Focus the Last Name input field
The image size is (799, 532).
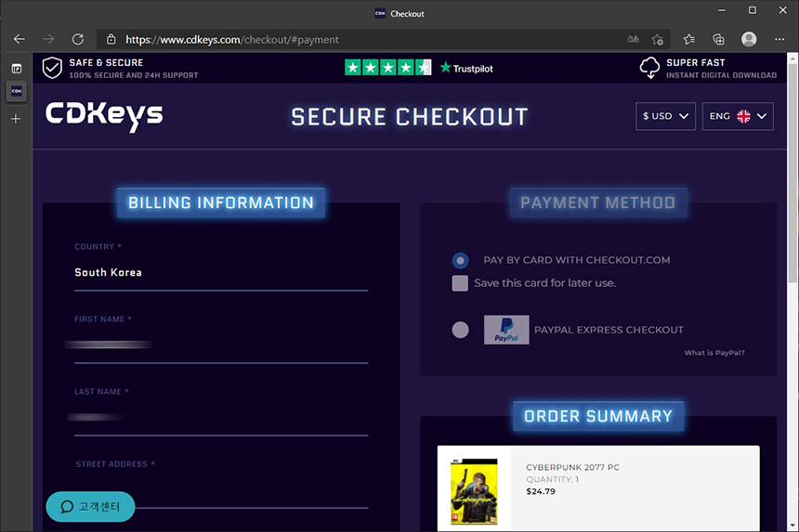pyautogui.click(x=221, y=418)
